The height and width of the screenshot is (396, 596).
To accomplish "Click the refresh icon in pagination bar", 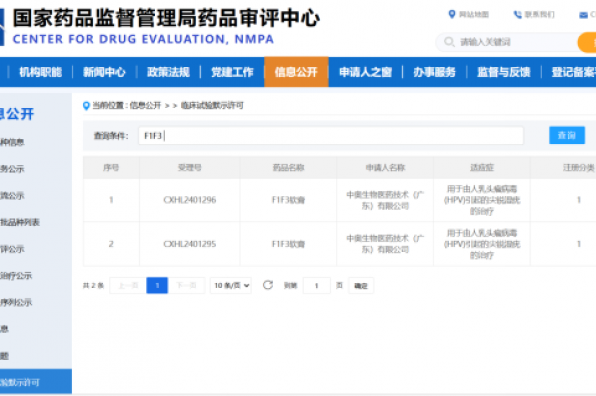I will click(268, 285).
